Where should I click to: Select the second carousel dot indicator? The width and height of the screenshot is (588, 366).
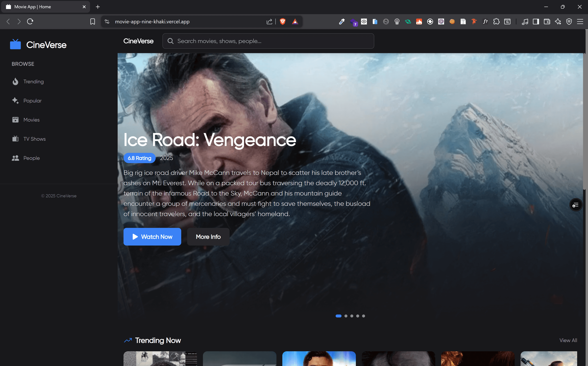(346, 316)
